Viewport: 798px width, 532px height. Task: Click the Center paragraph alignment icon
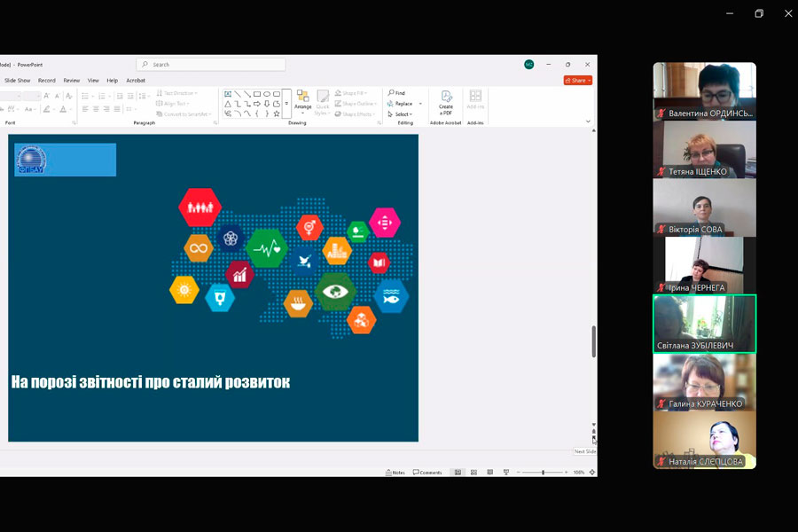click(x=96, y=109)
